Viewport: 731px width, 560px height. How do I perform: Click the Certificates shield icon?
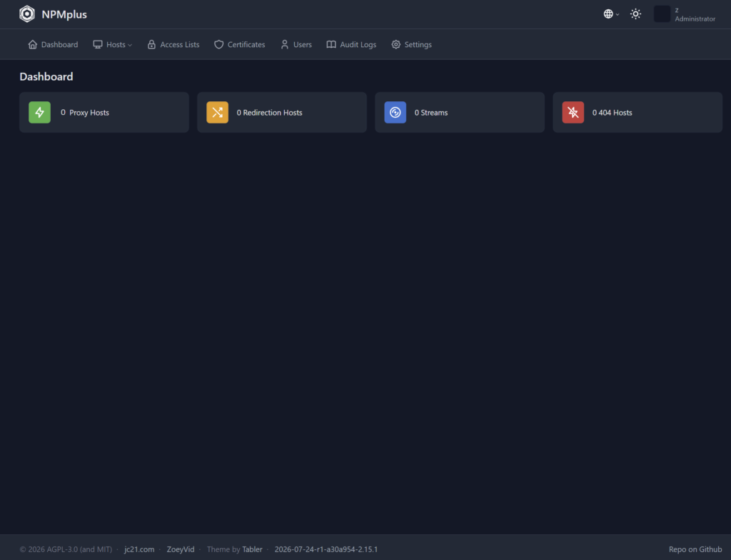coord(218,44)
